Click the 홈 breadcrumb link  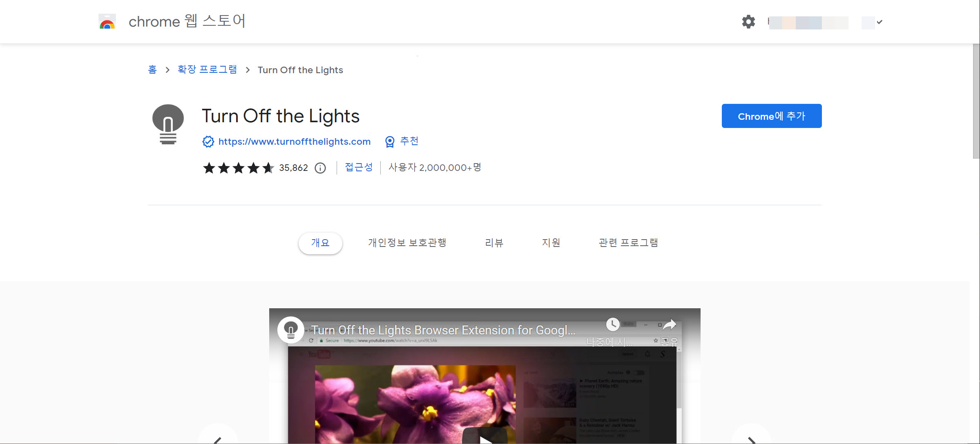[152, 70]
